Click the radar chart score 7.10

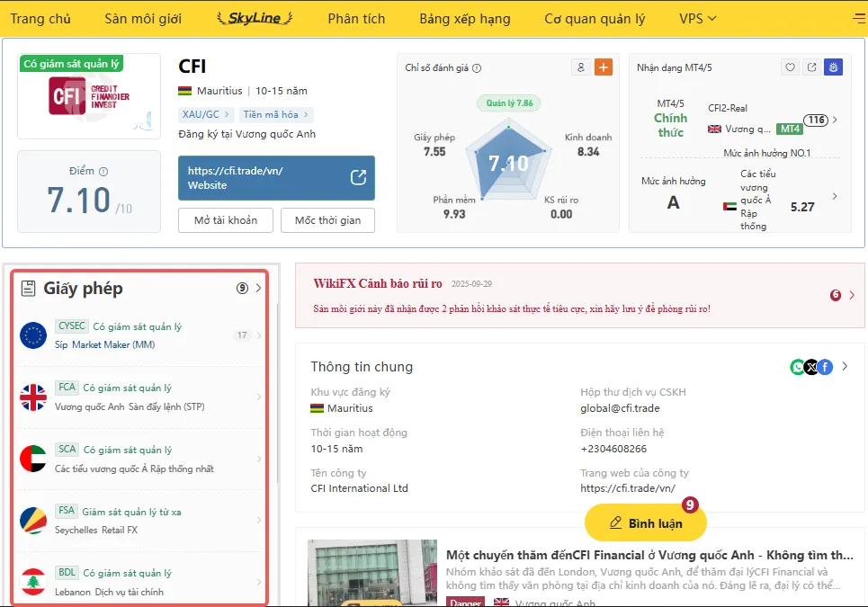[508, 164]
